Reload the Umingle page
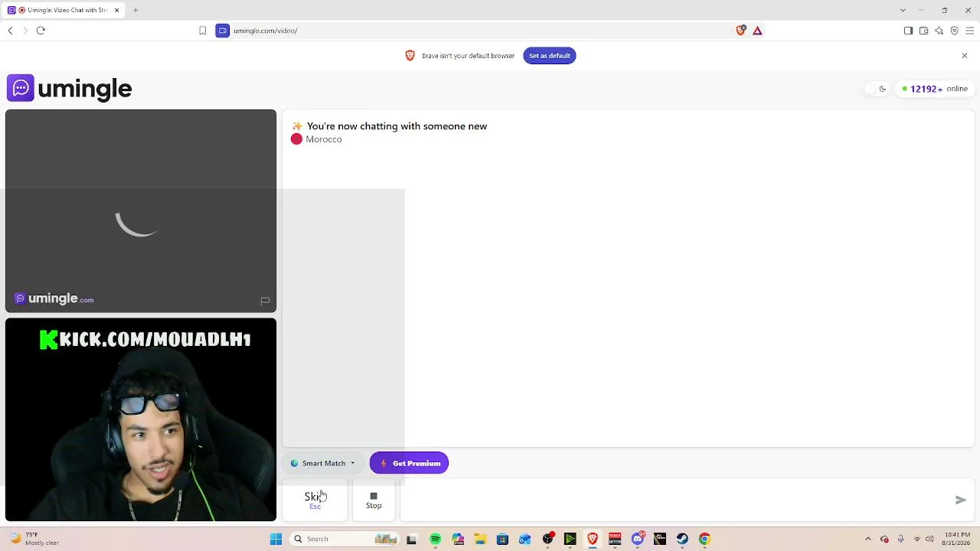The width and height of the screenshot is (980, 551). click(41, 31)
